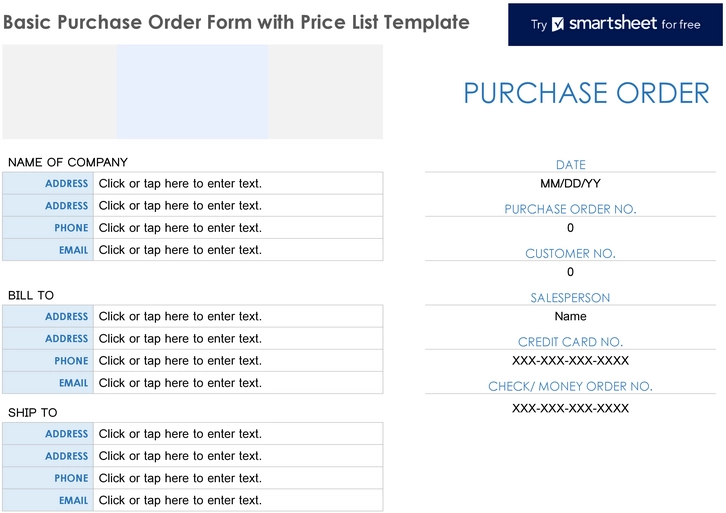Click the Try Smartsheet for free button
This screenshot has height=513, width=726.
(x=614, y=25)
